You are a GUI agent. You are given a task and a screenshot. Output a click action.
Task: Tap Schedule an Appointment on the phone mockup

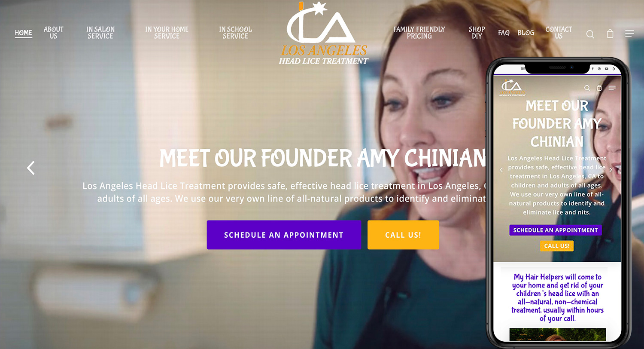coord(556,230)
